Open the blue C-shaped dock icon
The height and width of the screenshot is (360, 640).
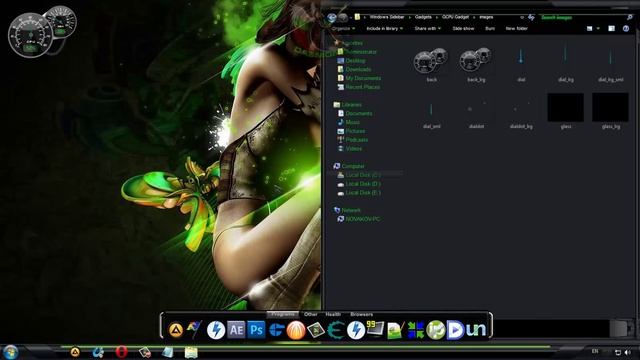click(x=276, y=330)
